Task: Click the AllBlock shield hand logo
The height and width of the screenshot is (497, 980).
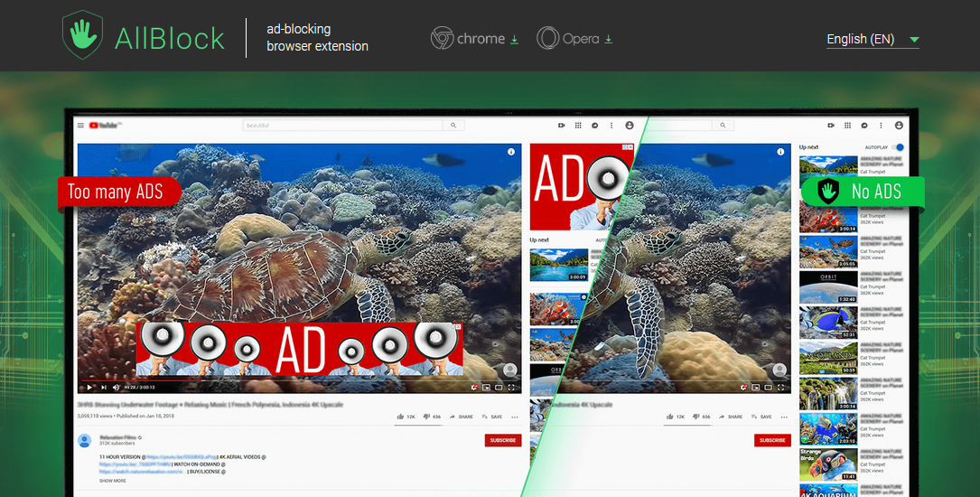Action: [x=83, y=36]
